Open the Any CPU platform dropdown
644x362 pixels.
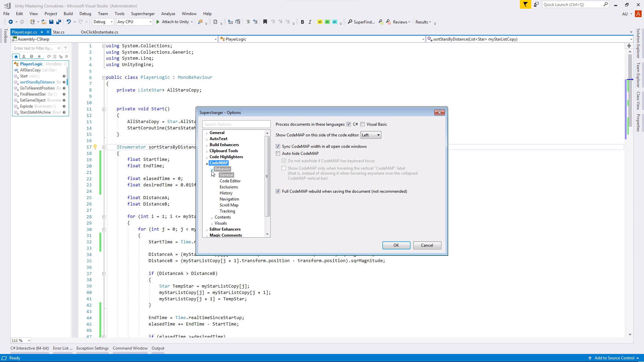pos(151,22)
